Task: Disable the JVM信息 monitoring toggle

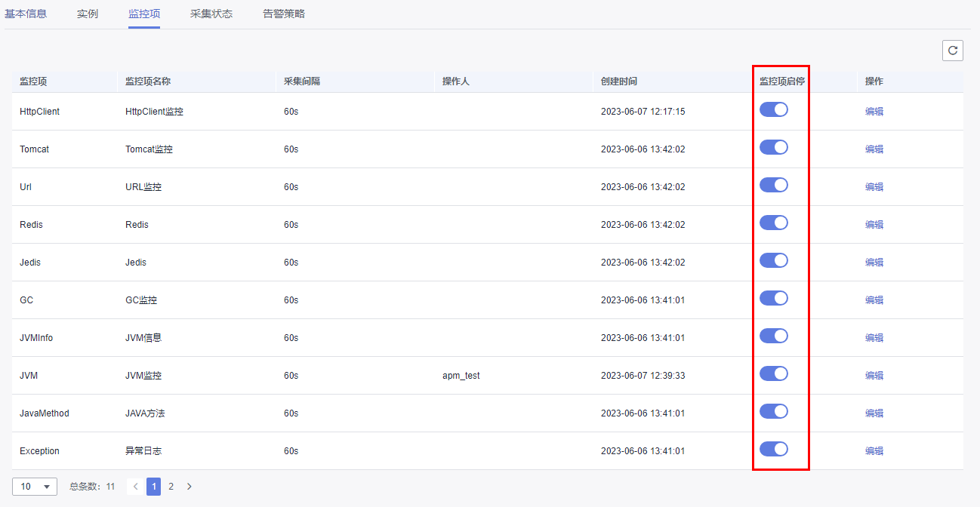Action: click(774, 336)
